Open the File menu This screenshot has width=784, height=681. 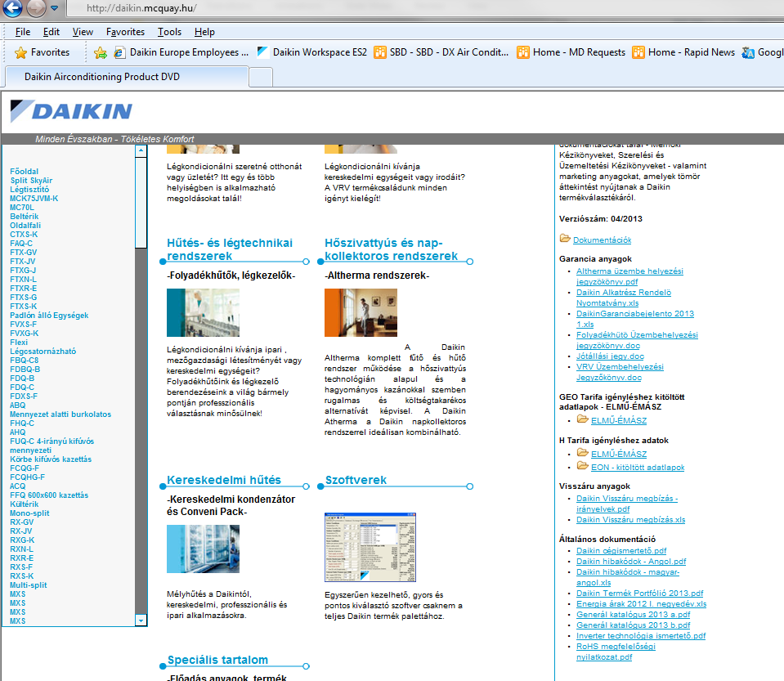[23, 32]
